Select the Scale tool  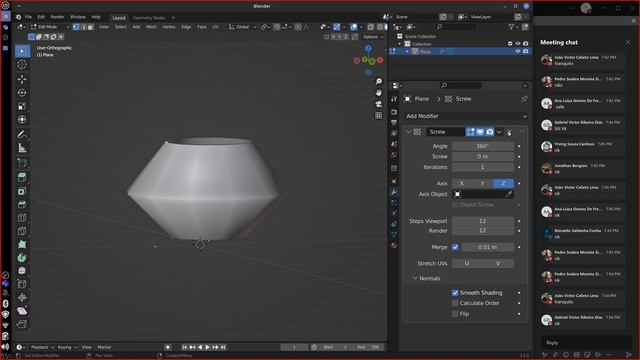click(22, 106)
